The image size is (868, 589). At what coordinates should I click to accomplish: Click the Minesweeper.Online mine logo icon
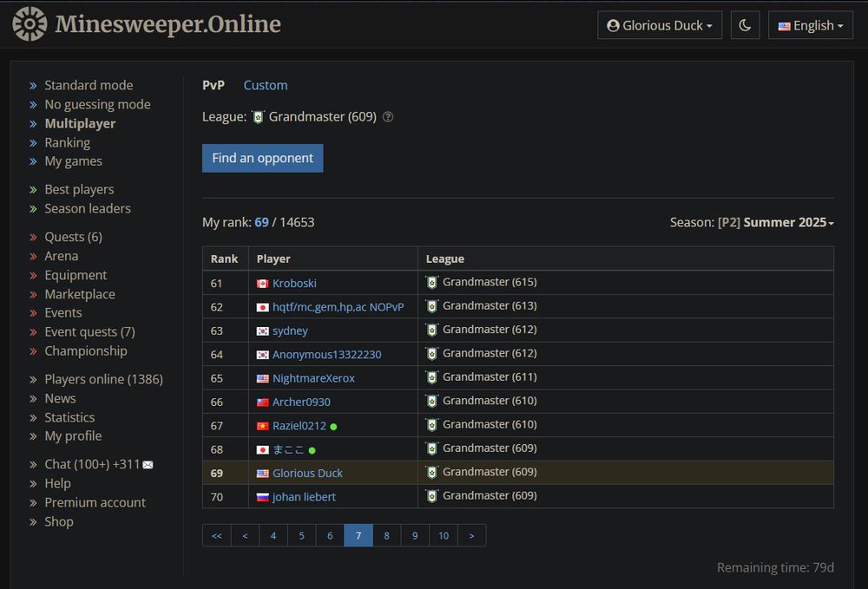pos(30,23)
